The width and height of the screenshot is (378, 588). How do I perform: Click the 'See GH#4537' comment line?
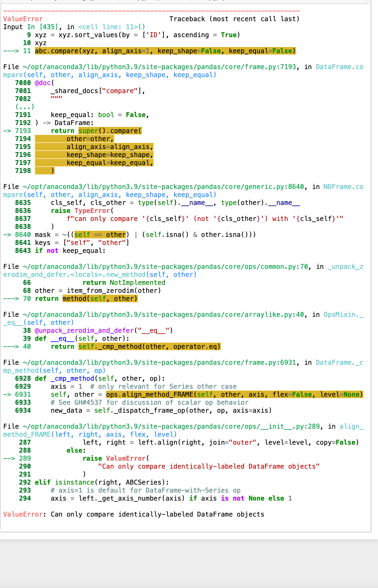coord(150,403)
